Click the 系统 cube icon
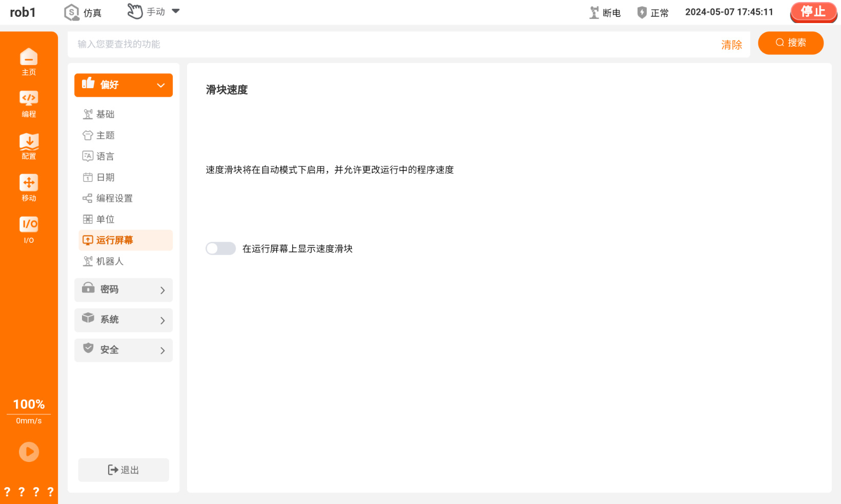The width and height of the screenshot is (841, 504). click(88, 318)
